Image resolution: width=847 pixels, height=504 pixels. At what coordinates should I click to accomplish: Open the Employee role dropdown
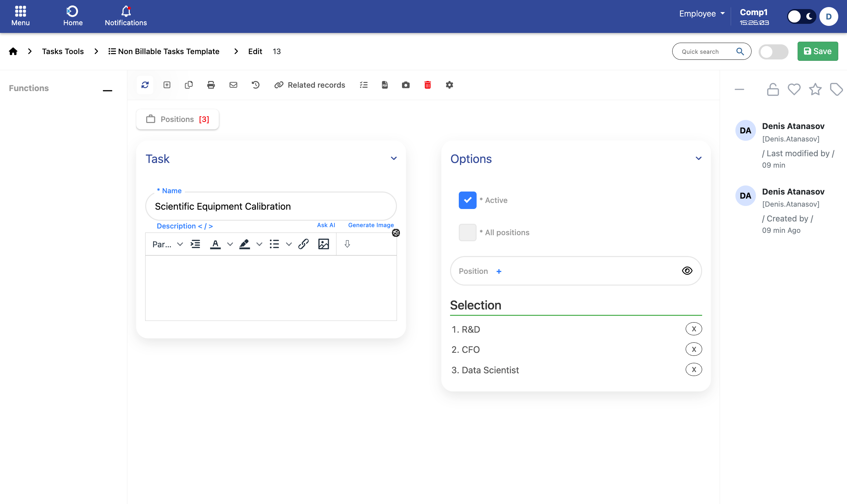tap(701, 13)
